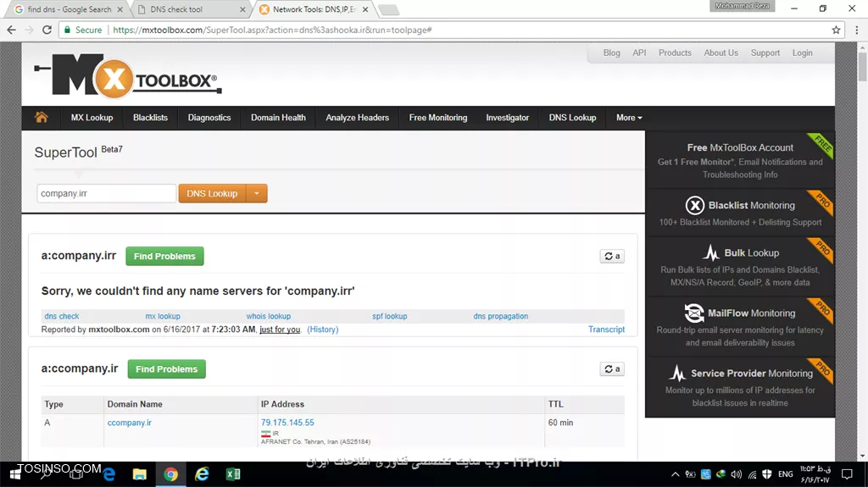Click the orange DNS Lookup button

pos(212,193)
